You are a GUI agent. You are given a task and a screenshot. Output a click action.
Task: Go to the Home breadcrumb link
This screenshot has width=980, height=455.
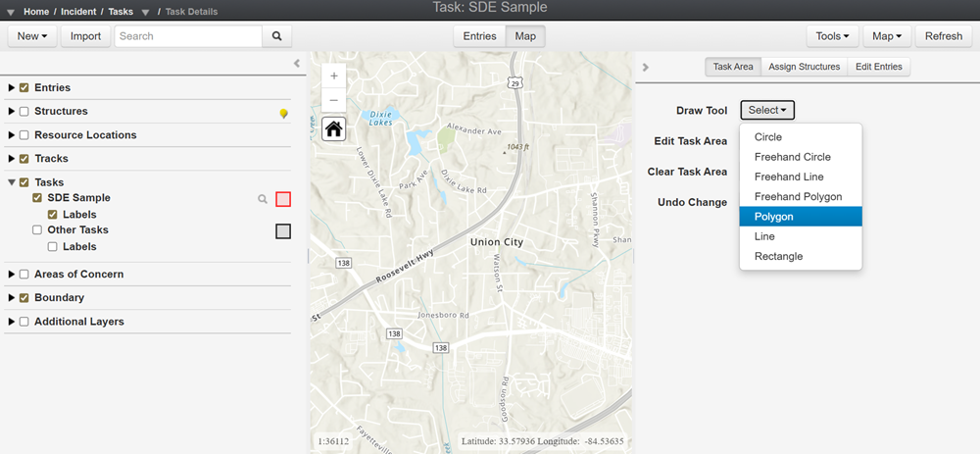pyautogui.click(x=37, y=12)
